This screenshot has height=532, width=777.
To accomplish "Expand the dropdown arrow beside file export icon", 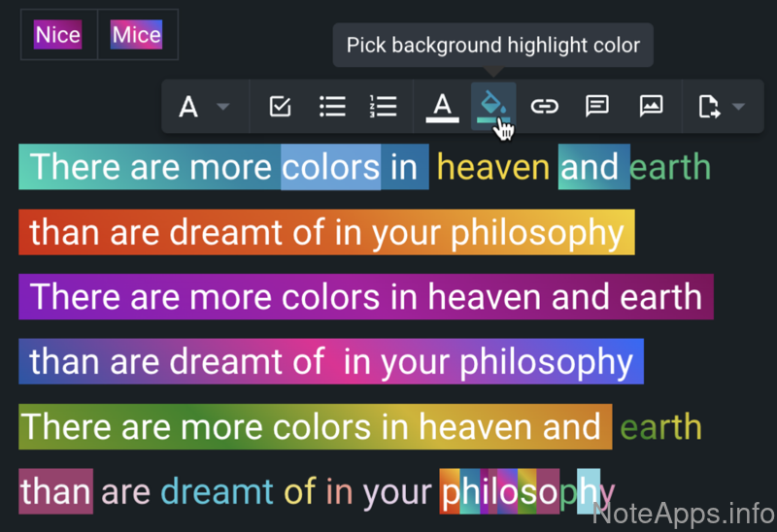I will click(738, 106).
